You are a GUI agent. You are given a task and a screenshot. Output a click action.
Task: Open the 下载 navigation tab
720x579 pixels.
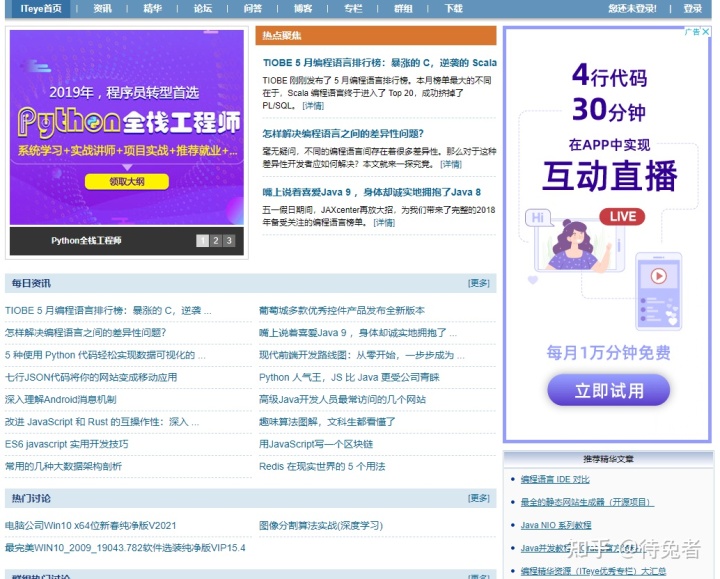pos(454,8)
